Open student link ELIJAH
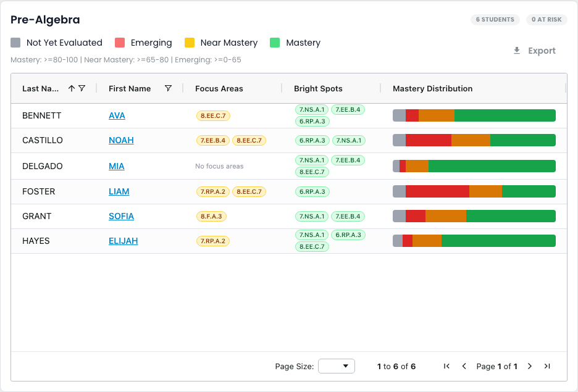This screenshot has height=392, width=578. click(123, 241)
